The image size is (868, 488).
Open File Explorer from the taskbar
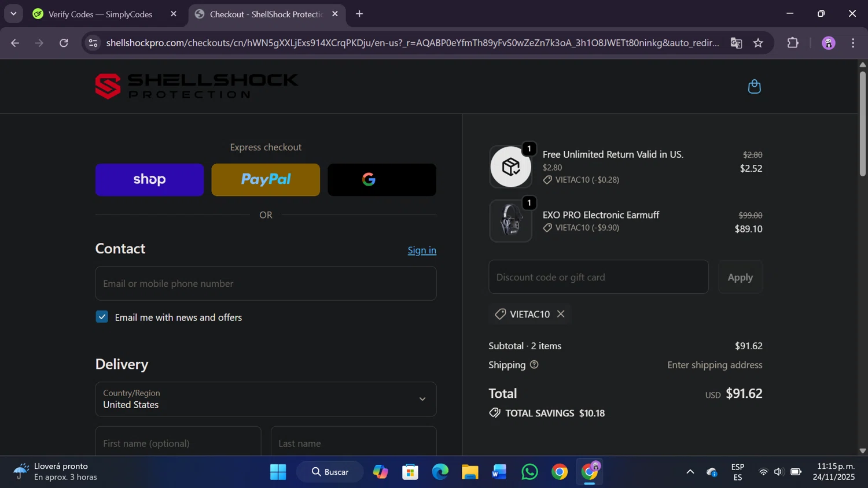pos(470,472)
